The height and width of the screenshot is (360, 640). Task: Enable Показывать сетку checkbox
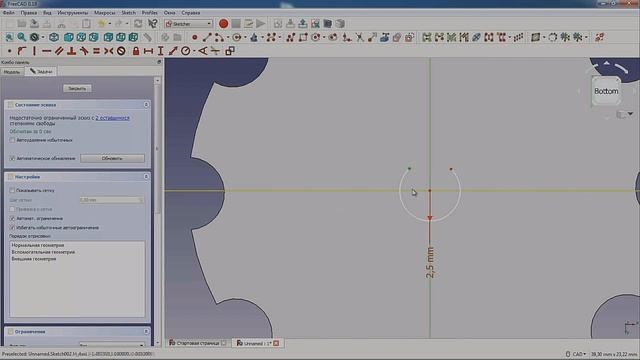tap(12, 190)
